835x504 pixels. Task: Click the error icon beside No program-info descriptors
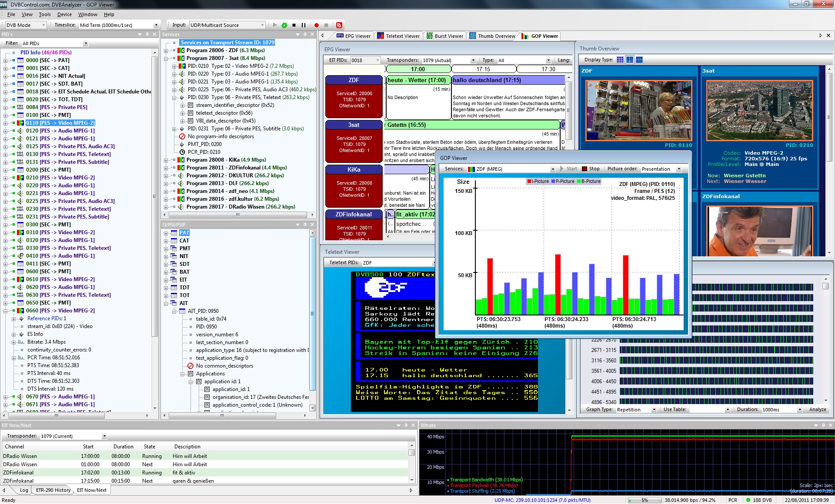(182, 136)
